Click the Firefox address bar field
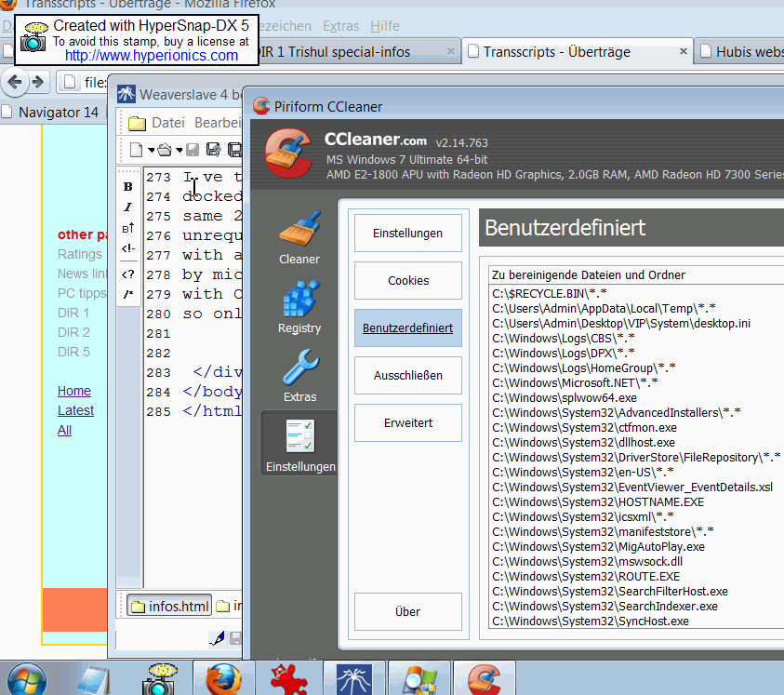Screen dimensions: 784x695 [83, 82]
